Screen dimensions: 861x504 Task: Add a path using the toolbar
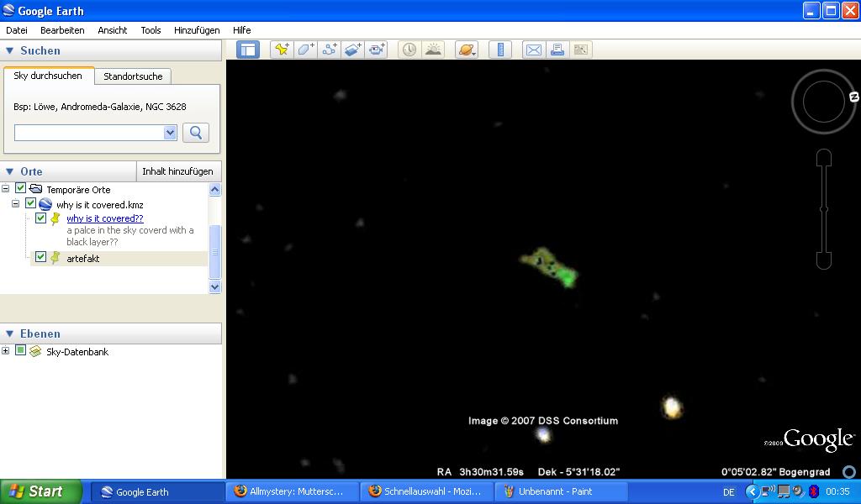click(x=330, y=50)
